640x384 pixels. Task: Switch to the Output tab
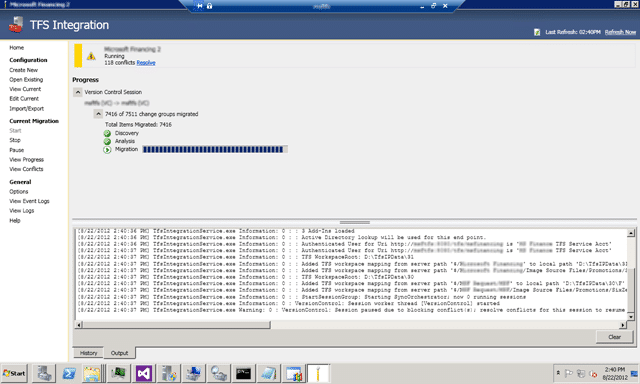click(119, 353)
